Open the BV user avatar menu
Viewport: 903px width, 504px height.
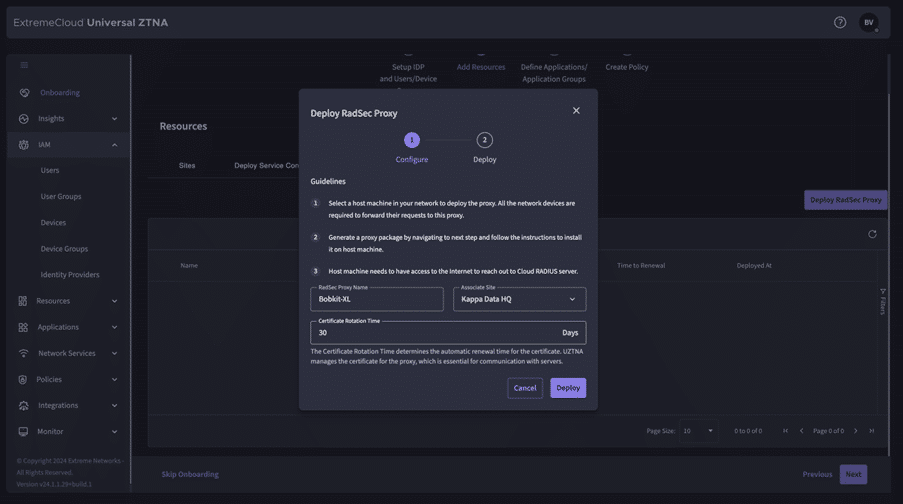(868, 22)
